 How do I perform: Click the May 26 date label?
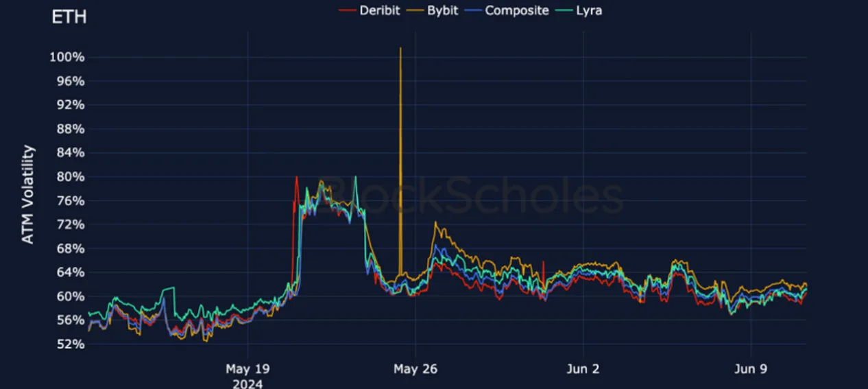point(415,369)
